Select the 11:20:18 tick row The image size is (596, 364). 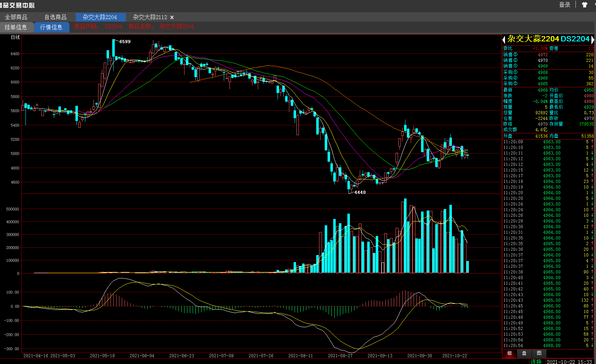click(x=548, y=181)
